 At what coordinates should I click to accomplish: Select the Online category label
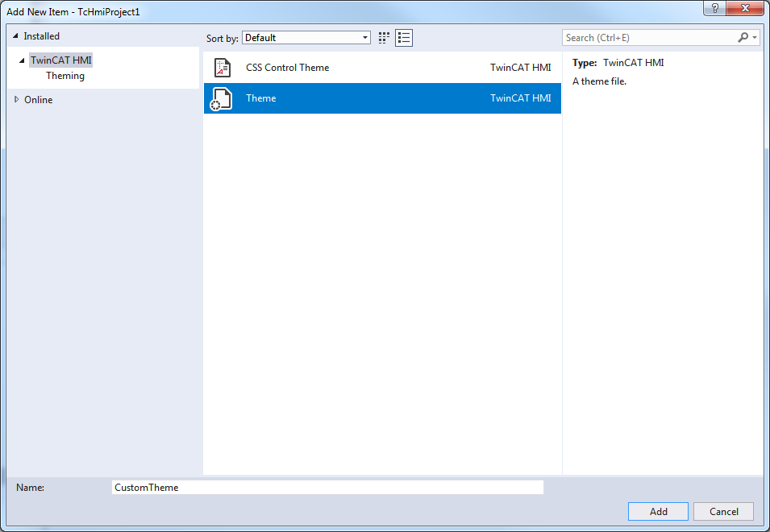coord(39,100)
